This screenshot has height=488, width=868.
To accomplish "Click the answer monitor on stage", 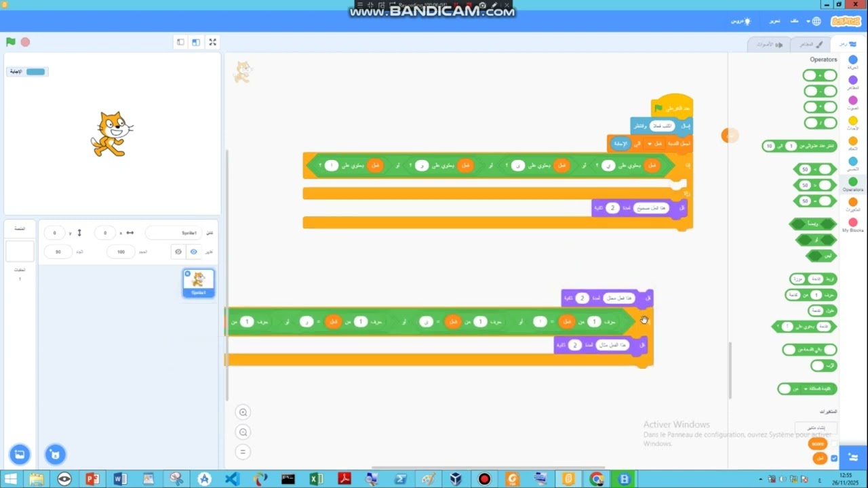I will pyautogui.click(x=27, y=72).
